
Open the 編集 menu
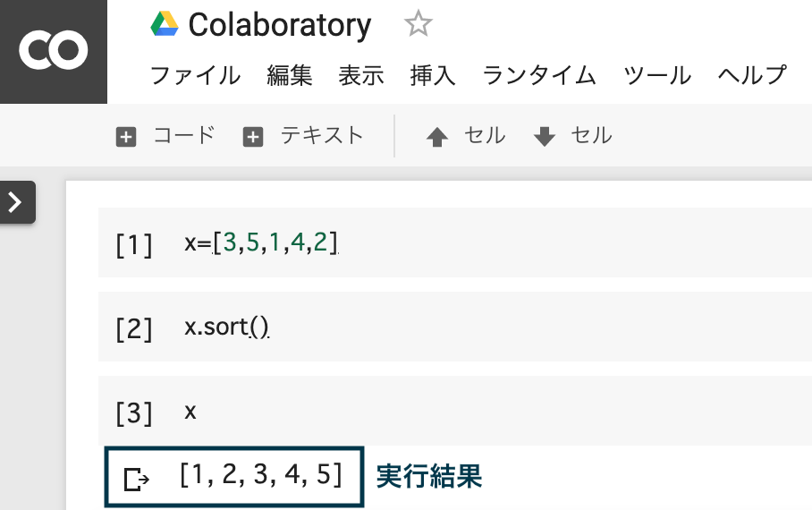tap(290, 75)
